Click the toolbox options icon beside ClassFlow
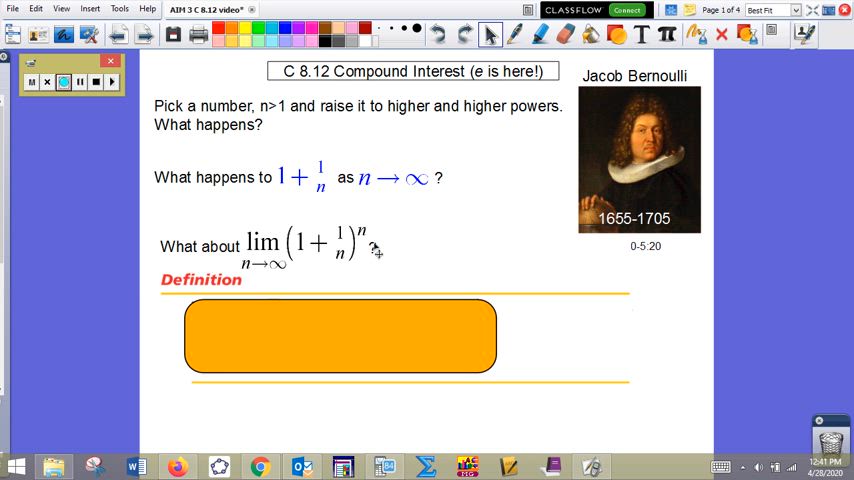The image size is (854, 480). (527, 10)
